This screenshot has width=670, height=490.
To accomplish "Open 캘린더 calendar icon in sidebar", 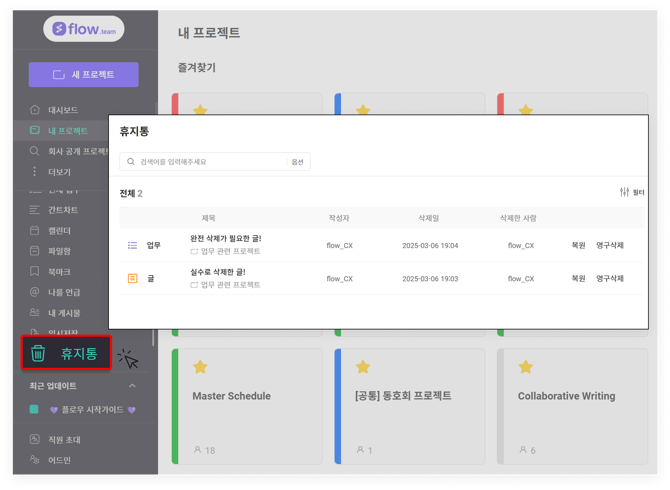I will click(35, 230).
